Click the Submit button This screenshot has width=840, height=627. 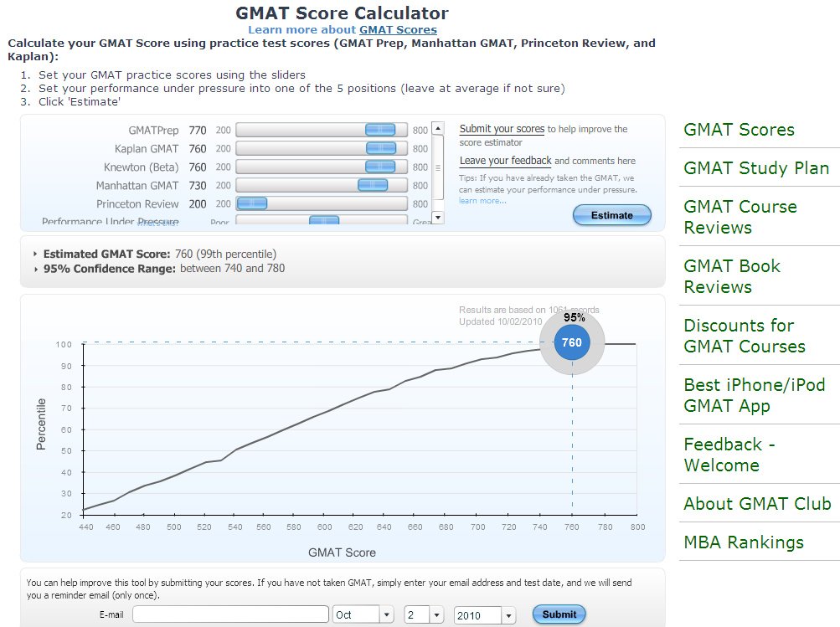559,614
